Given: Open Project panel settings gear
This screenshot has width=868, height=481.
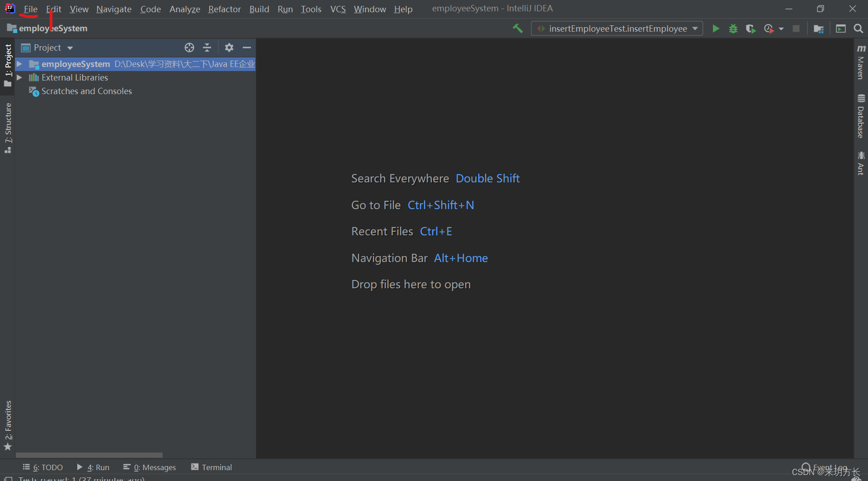Looking at the screenshot, I should (229, 48).
